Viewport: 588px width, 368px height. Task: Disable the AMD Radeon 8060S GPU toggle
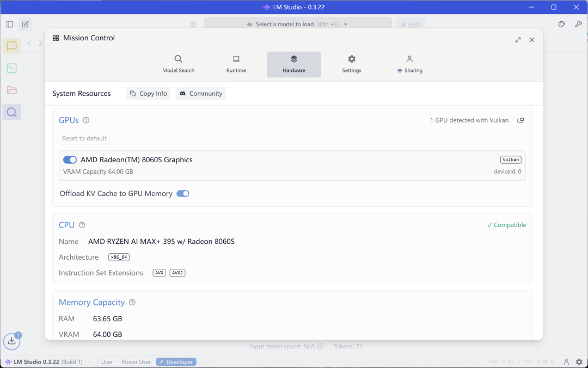tap(70, 160)
